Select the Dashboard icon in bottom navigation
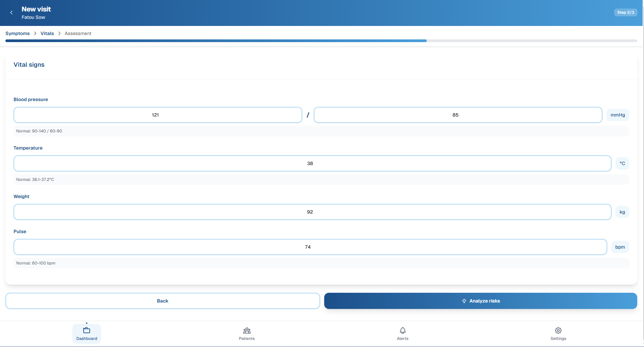Image resolution: width=644 pixels, height=347 pixels. 86,330
